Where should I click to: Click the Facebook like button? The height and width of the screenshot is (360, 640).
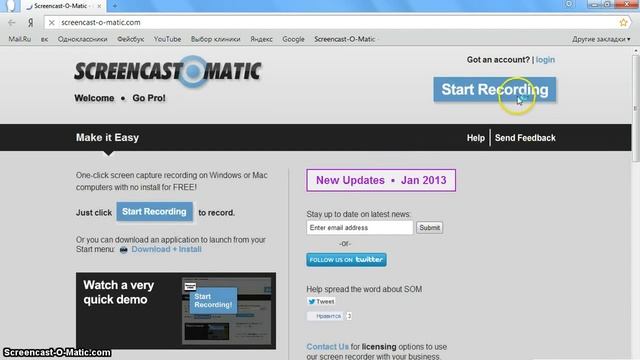coord(325,316)
